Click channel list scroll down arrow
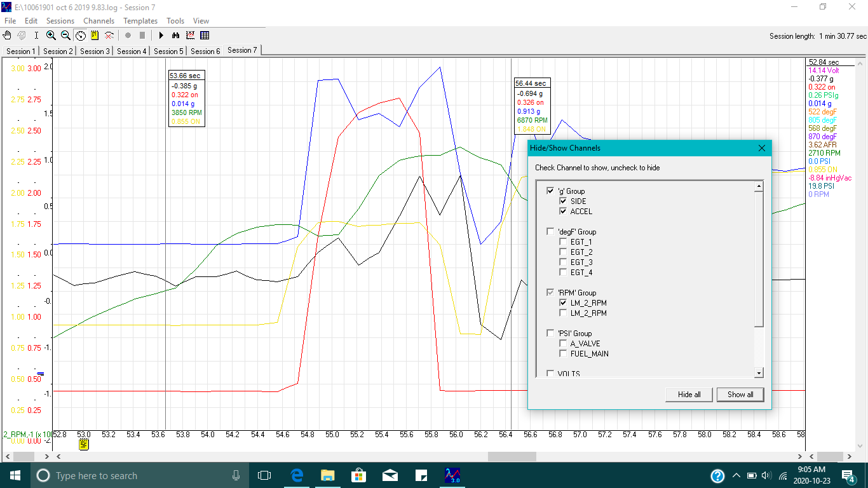Image resolution: width=868 pixels, height=488 pixels. click(x=758, y=373)
